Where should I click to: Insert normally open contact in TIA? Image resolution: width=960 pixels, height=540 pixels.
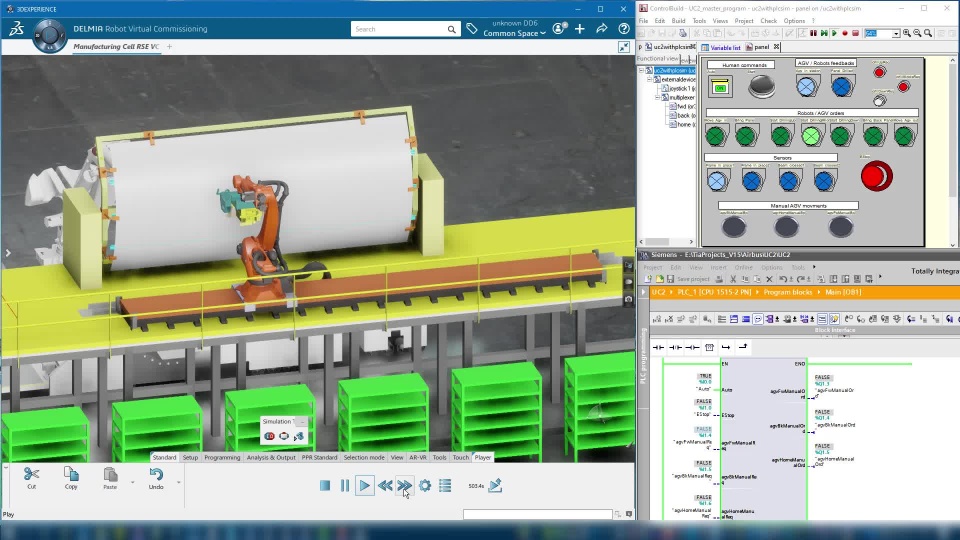(659, 347)
